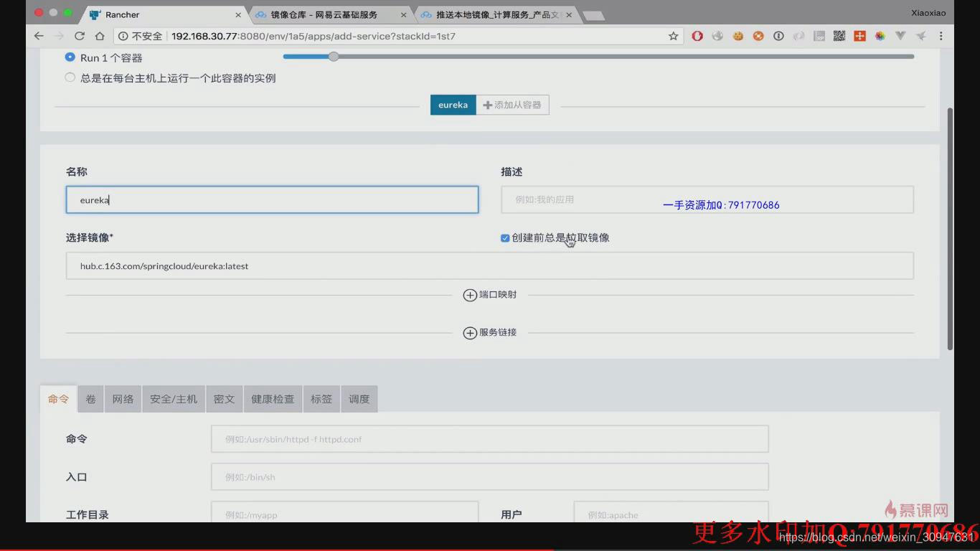Click the container scale slider handle
The image size is (980, 551).
pos(334,56)
